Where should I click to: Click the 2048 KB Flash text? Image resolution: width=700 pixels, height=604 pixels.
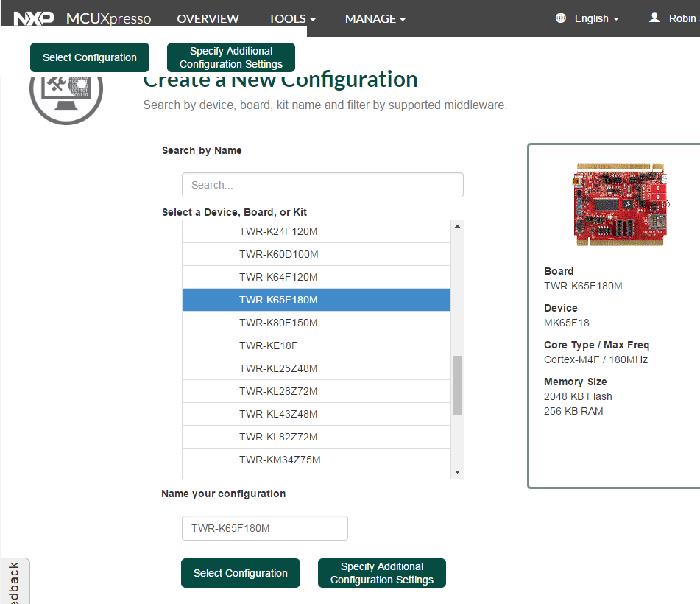click(578, 396)
